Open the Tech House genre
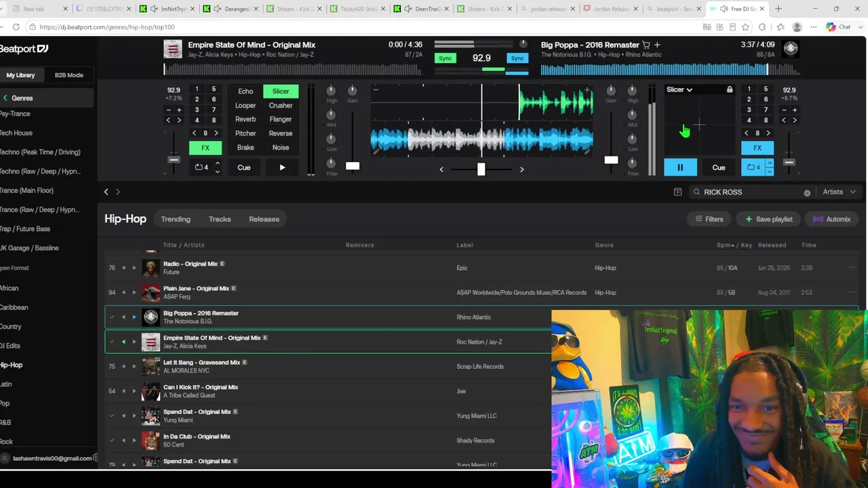Screen dimensions: 868x488 [x=16, y=133]
